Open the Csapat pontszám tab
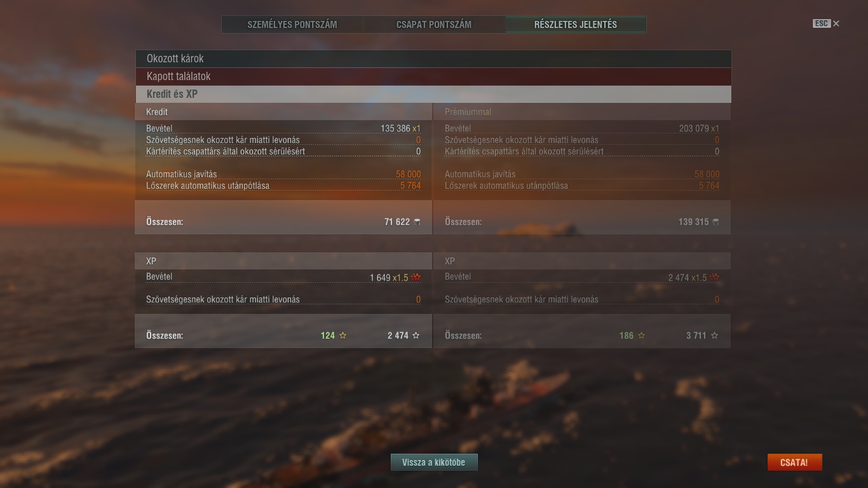The height and width of the screenshot is (488, 868). click(x=434, y=25)
